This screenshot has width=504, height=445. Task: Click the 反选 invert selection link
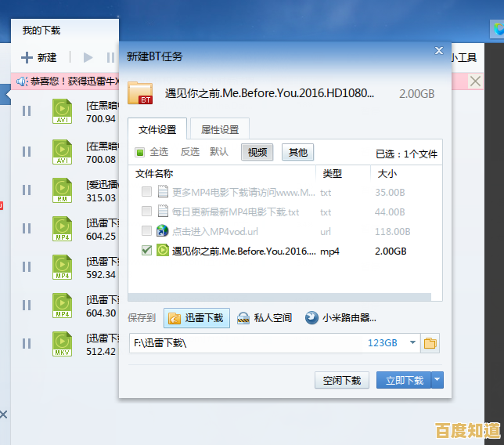pyautogui.click(x=190, y=152)
